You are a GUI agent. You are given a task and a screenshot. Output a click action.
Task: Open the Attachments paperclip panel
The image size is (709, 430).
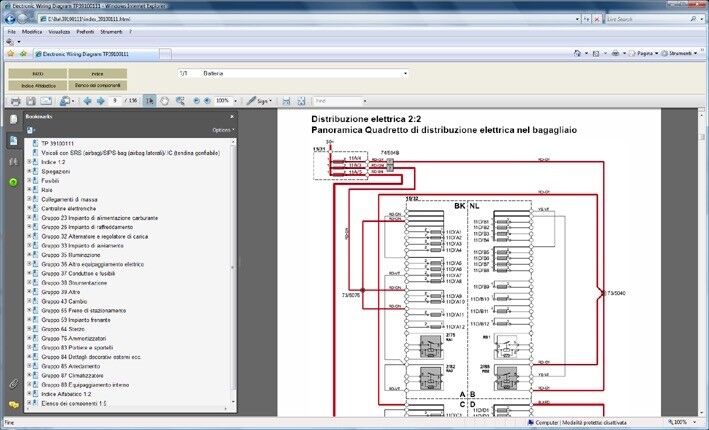coord(13,383)
